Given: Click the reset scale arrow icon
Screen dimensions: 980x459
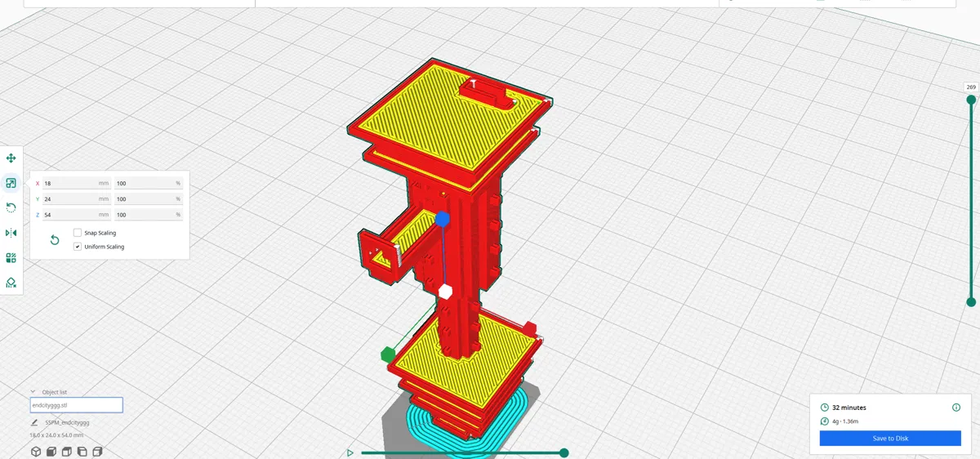Looking at the screenshot, I should 55,240.
